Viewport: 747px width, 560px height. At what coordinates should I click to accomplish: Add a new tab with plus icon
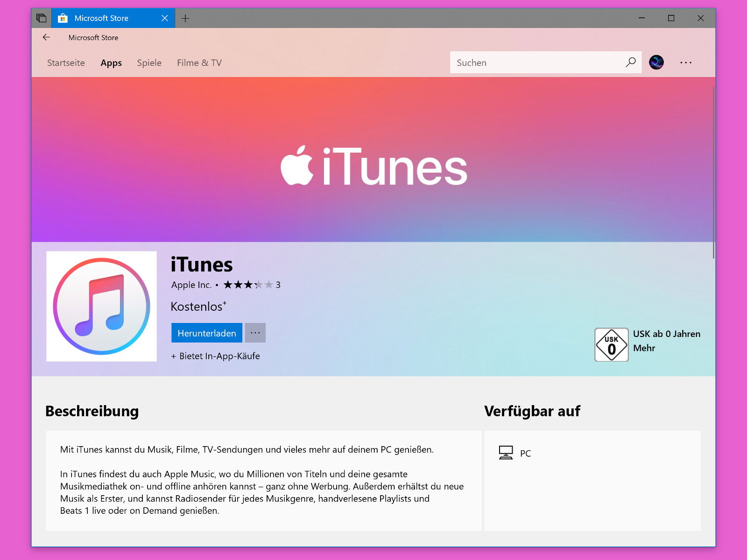tap(185, 18)
